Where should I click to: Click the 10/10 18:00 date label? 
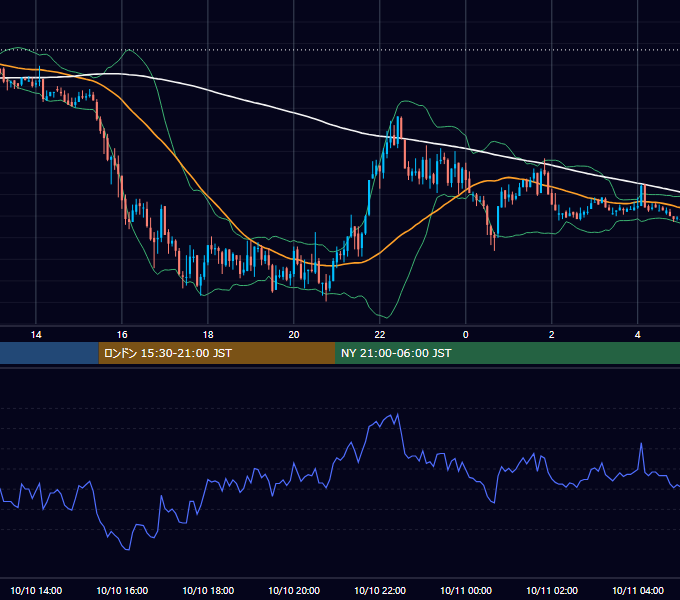pyautogui.click(x=208, y=590)
